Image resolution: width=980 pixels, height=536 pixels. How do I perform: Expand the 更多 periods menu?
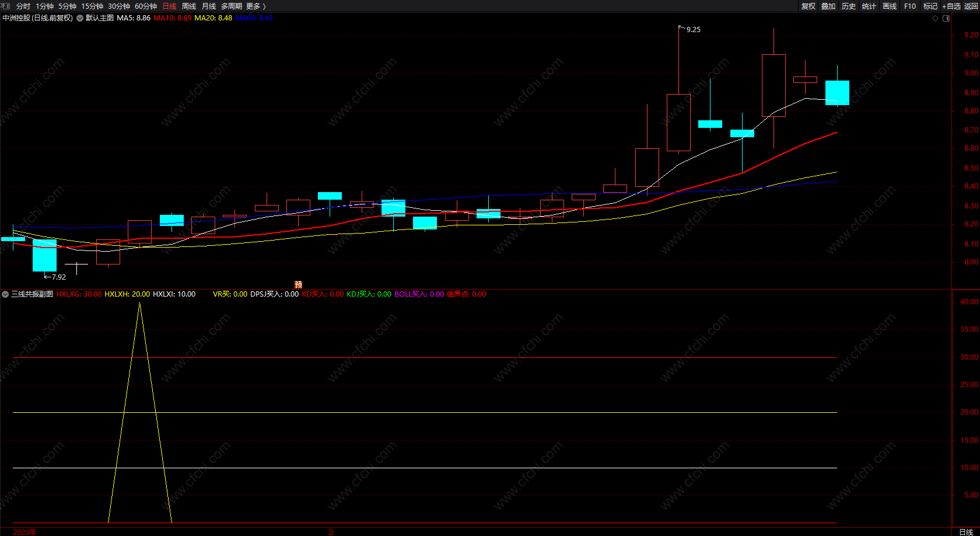(x=256, y=6)
